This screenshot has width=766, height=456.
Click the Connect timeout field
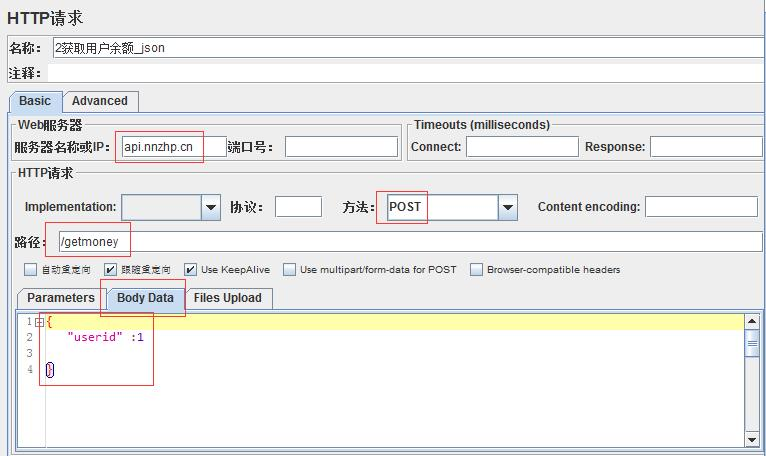[522, 147]
